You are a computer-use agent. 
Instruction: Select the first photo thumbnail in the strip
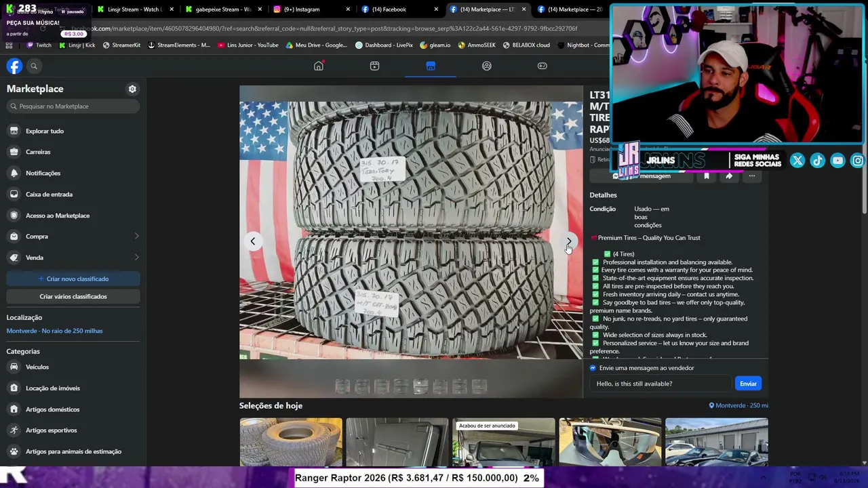(342, 386)
